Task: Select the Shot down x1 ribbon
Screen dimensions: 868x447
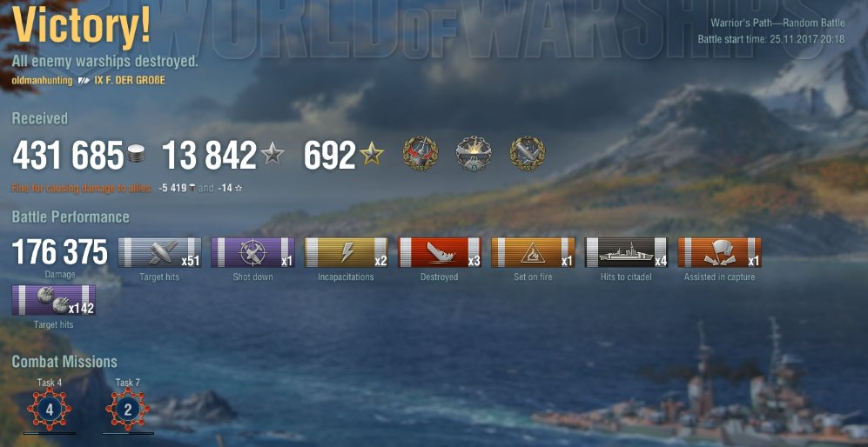Action: point(252,252)
